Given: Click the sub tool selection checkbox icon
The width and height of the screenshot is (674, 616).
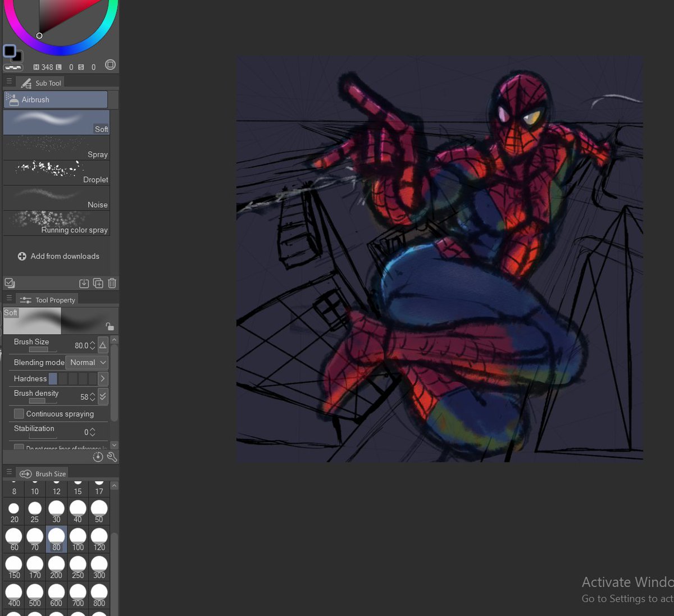Looking at the screenshot, I should click(10, 283).
